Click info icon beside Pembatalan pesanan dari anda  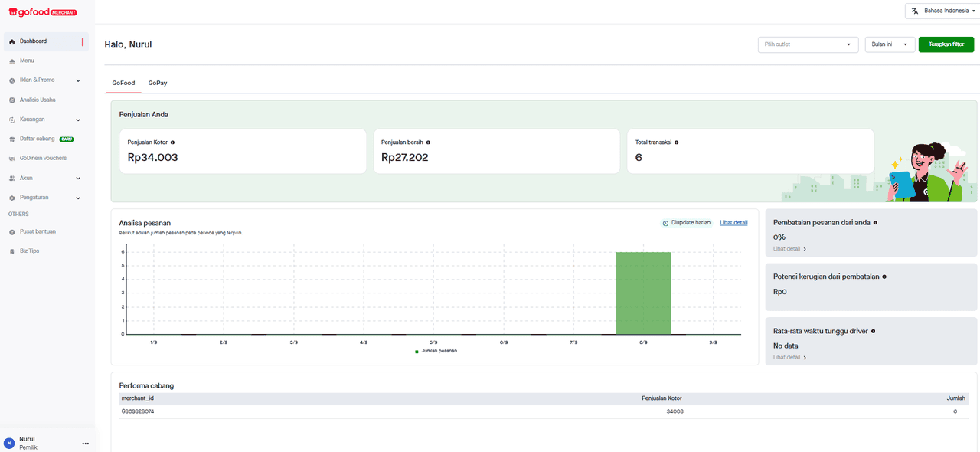[875, 222]
